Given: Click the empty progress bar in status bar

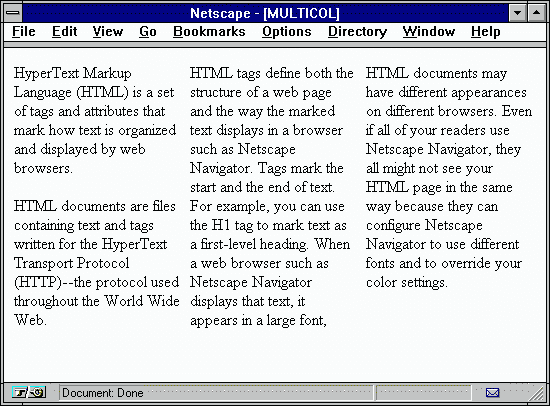Looking at the screenshot, I should click(x=423, y=393).
